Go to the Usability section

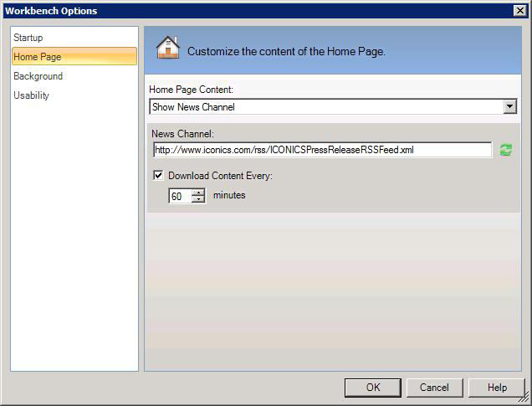32,95
